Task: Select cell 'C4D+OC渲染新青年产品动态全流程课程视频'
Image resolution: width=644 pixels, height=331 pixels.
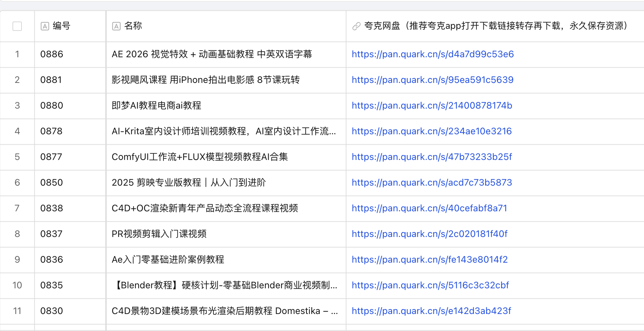Action: coord(226,209)
